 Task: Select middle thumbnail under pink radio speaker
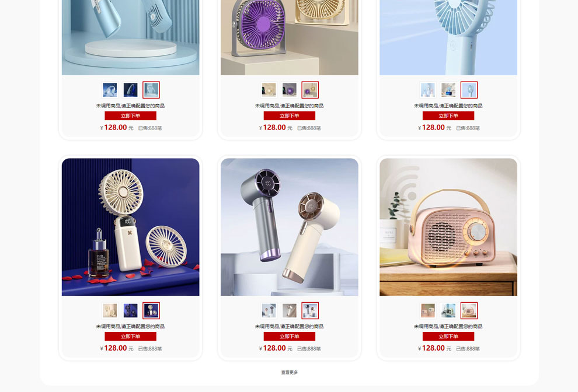tap(448, 310)
